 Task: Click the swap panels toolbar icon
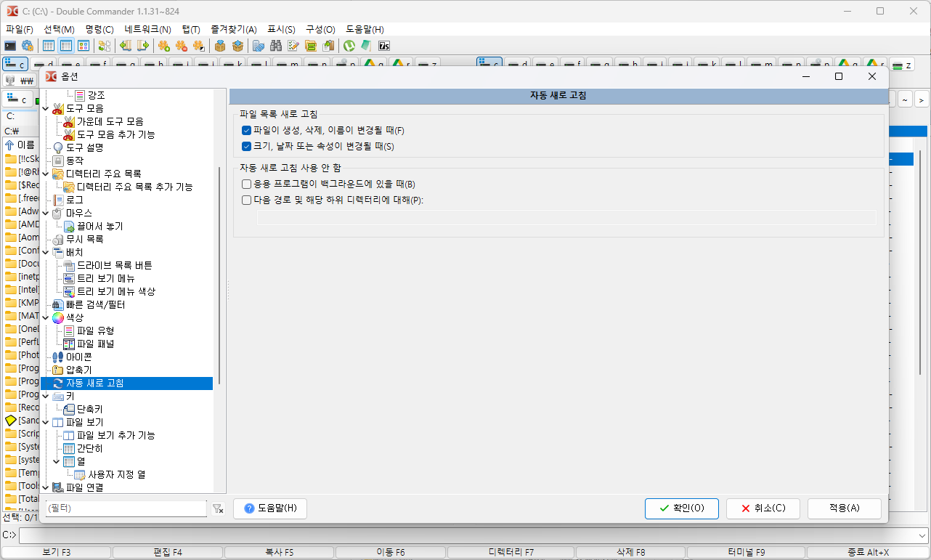tap(104, 46)
